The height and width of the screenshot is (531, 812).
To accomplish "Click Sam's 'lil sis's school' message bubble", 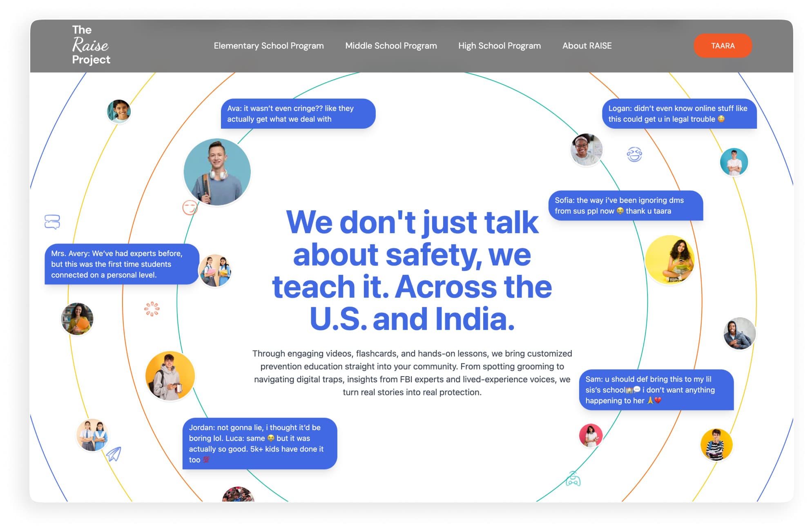I will point(656,390).
